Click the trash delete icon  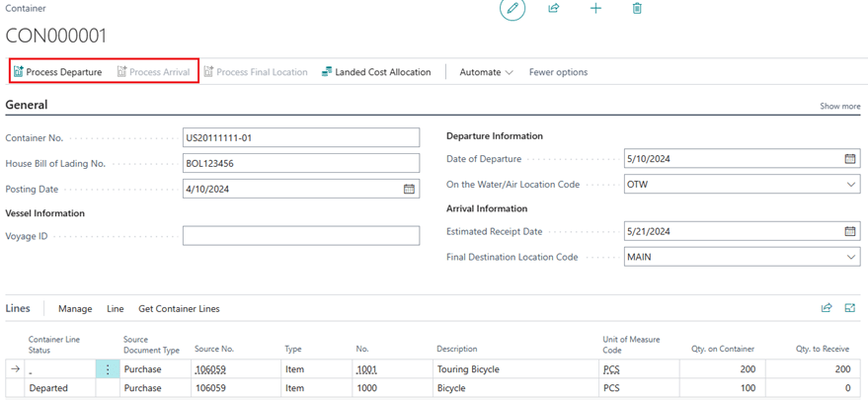click(x=637, y=9)
